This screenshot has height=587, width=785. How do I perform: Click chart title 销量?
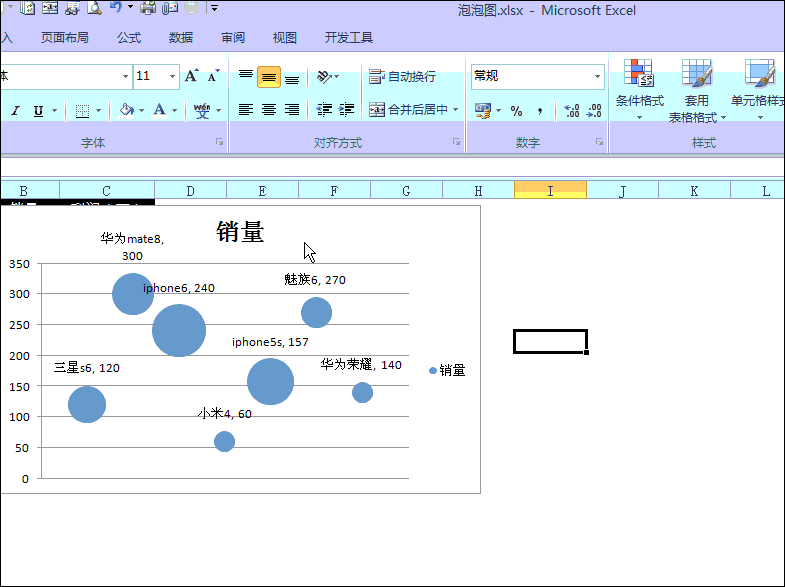pyautogui.click(x=240, y=232)
